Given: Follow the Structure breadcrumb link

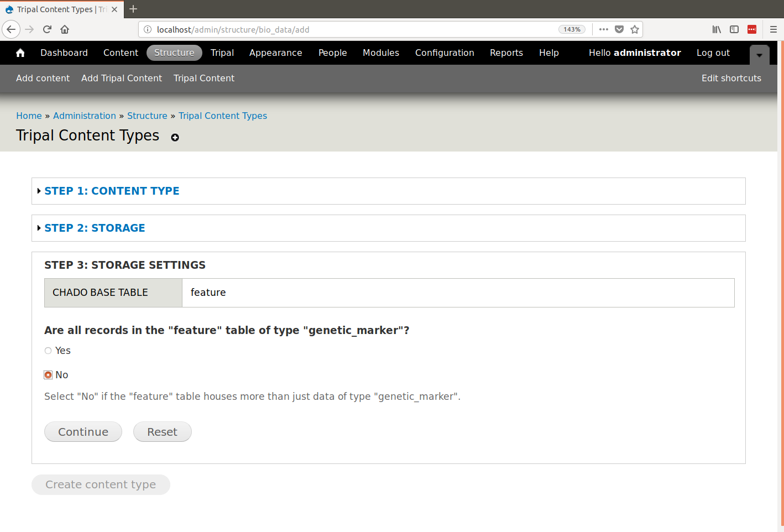Looking at the screenshot, I should [147, 116].
